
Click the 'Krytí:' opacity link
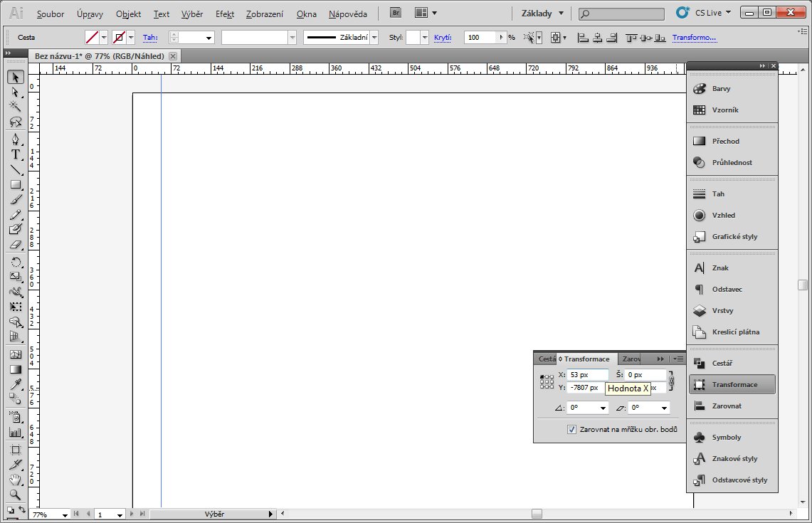443,37
